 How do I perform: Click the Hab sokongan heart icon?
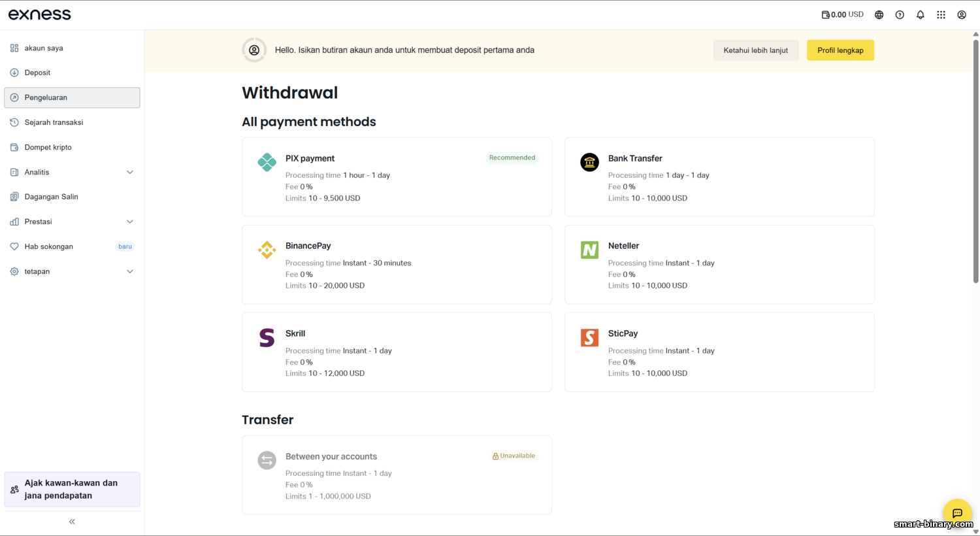click(14, 246)
